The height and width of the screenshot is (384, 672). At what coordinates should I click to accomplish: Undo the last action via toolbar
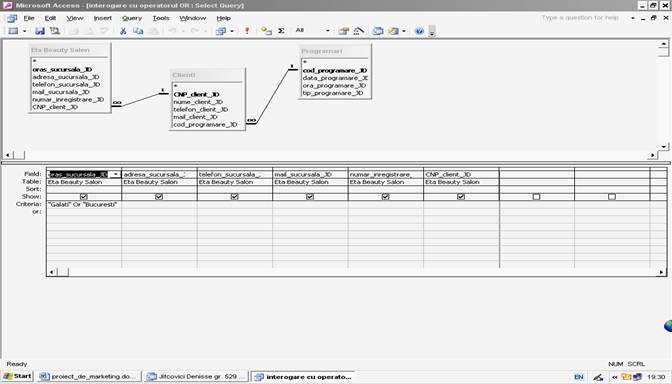click(x=172, y=31)
